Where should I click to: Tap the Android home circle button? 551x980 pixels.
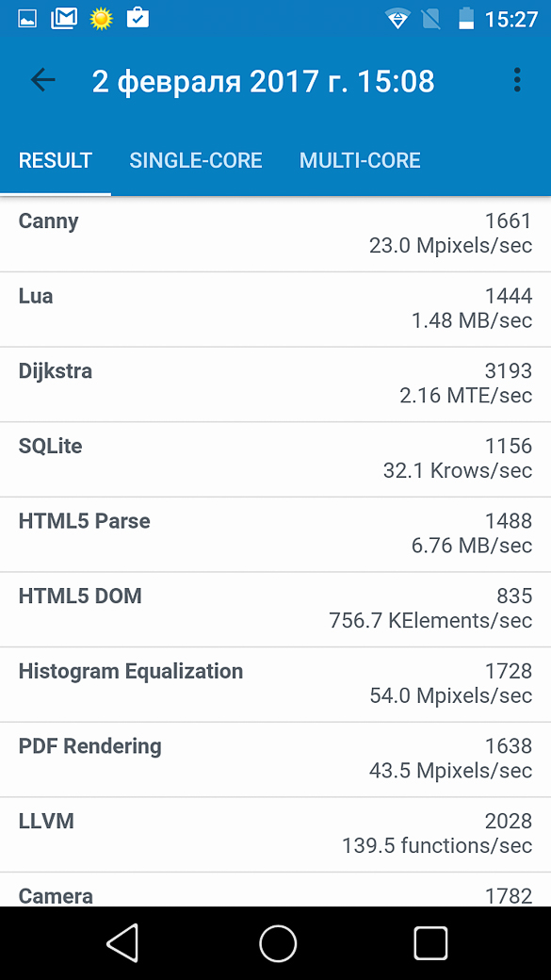tap(277, 943)
